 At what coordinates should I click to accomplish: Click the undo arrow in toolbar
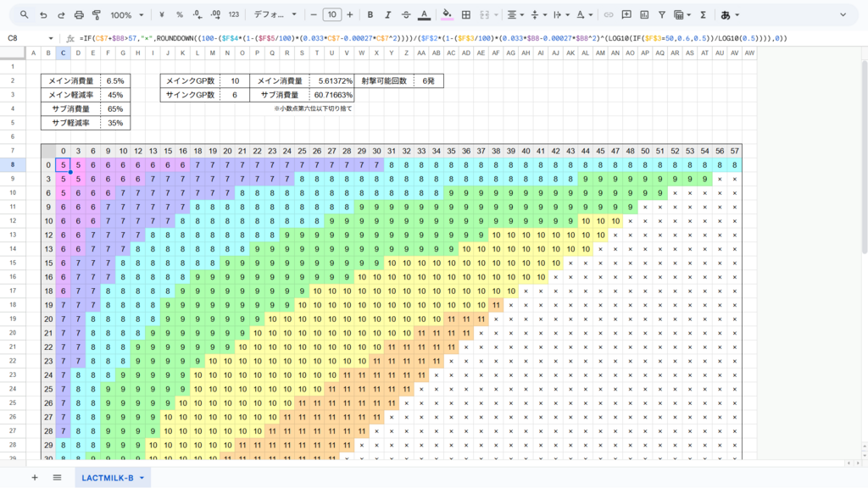tap(42, 15)
